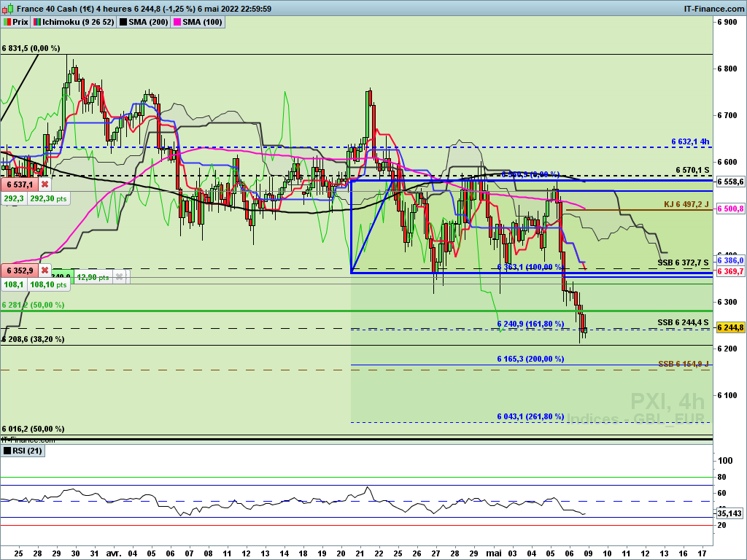The image size is (747, 560).
Task: Click the IT-Finance.com link in title bar
Action: 713,9
